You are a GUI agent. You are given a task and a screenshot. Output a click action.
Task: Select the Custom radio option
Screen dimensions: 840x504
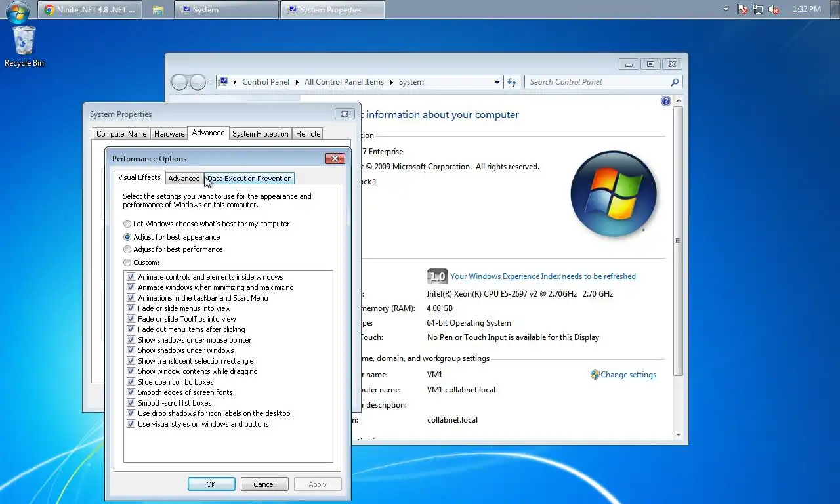(142, 262)
